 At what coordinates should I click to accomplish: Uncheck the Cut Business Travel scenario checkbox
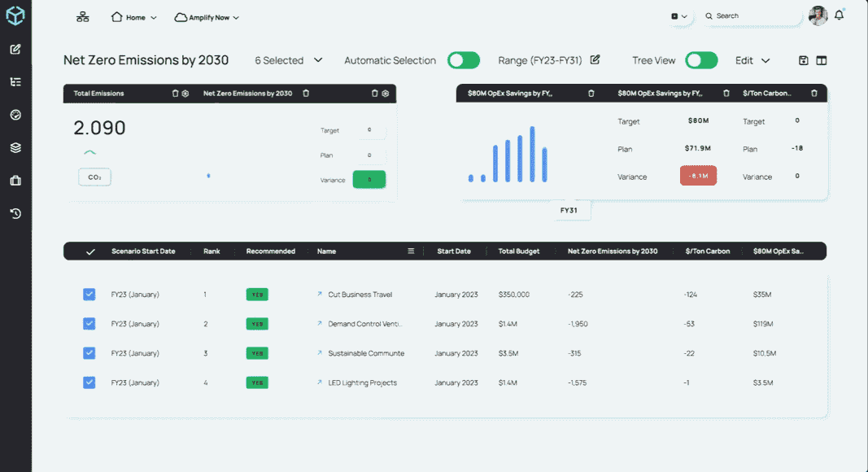click(x=89, y=294)
